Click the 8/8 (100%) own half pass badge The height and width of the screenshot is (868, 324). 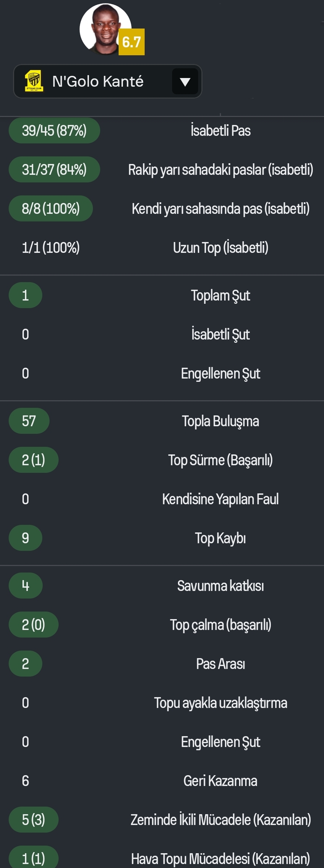51,208
